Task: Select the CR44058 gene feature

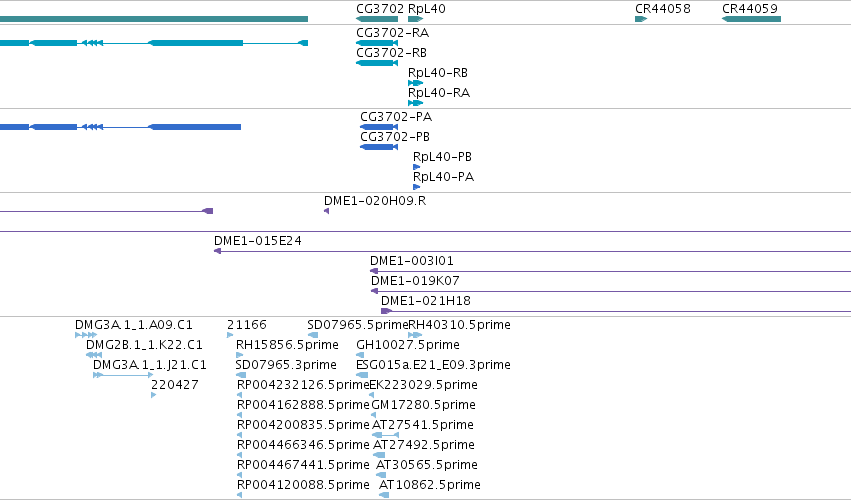Action: (641, 19)
